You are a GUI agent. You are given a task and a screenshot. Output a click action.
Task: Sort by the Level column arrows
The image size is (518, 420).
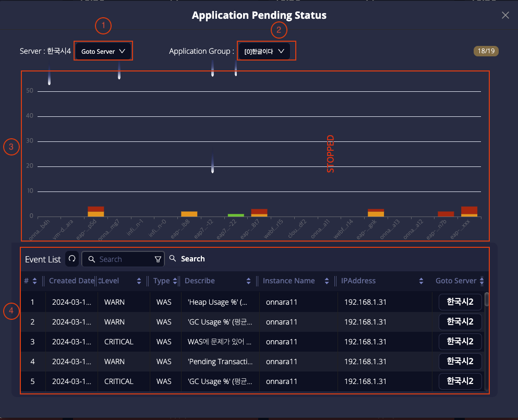(x=139, y=281)
